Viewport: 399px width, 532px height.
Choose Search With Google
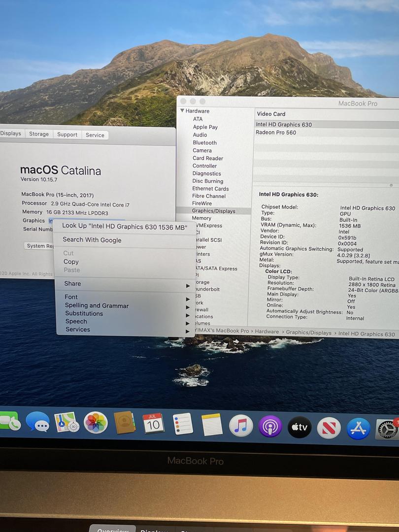coord(125,240)
